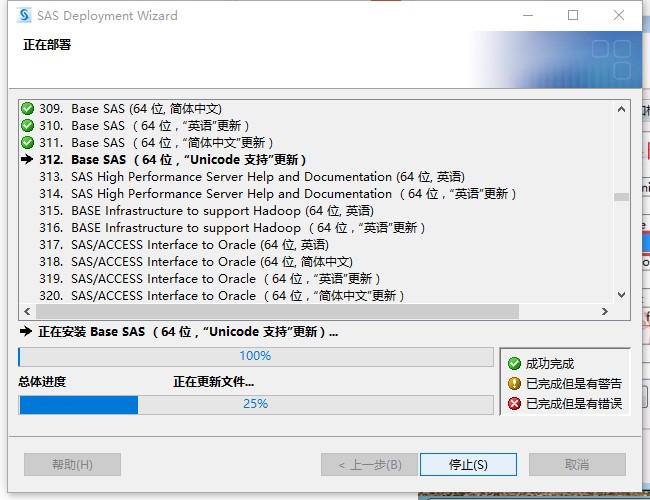The image size is (650, 500).
Task: Click the yellow warning legend icon
Action: [514, 383]
